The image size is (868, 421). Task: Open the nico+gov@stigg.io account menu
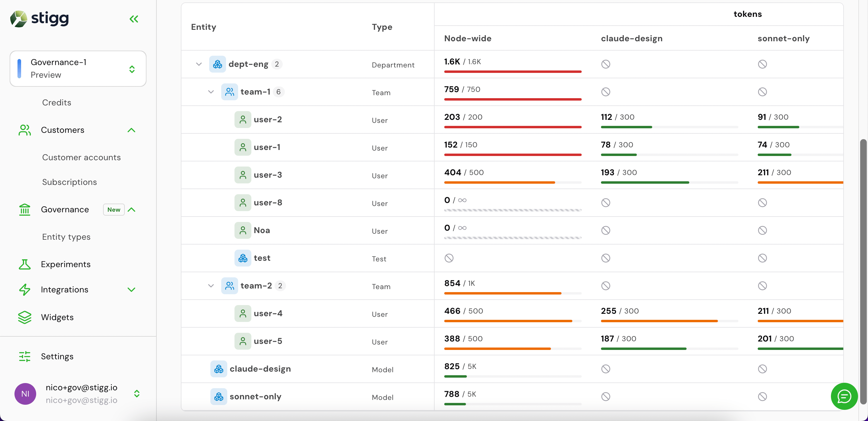point(137,394)
